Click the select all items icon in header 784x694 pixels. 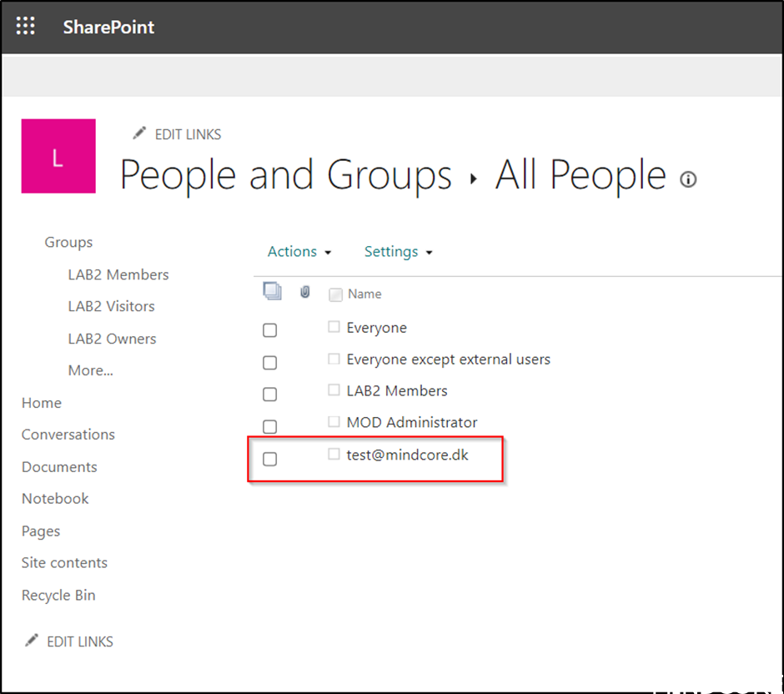click(x=272, y=291)
